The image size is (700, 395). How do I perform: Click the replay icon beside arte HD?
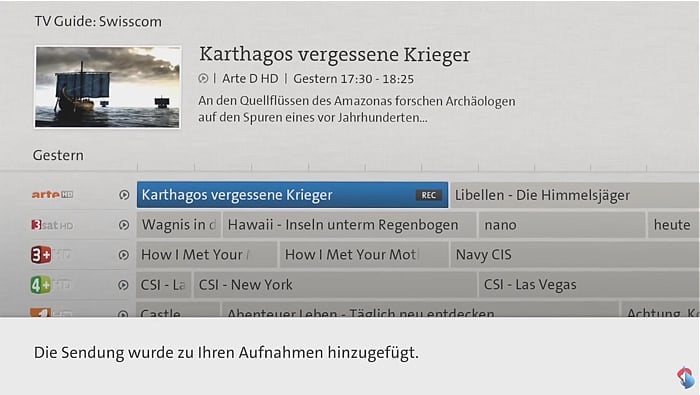[124, 195]
